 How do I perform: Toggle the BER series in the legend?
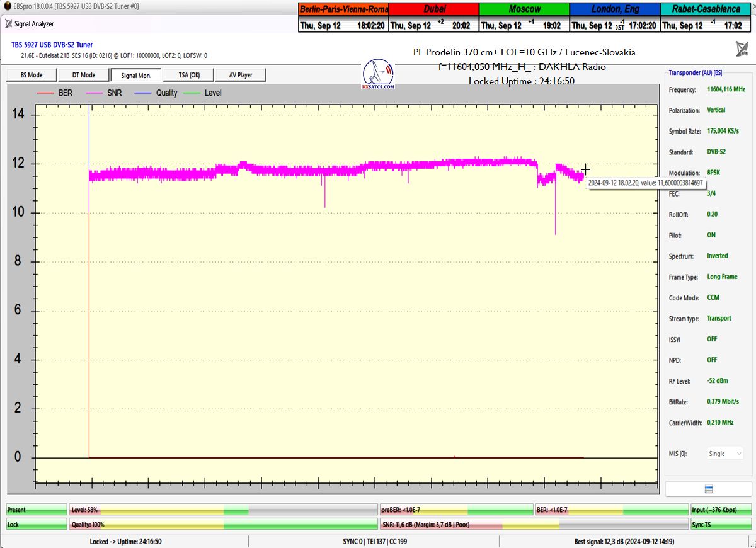coord(55,93)
